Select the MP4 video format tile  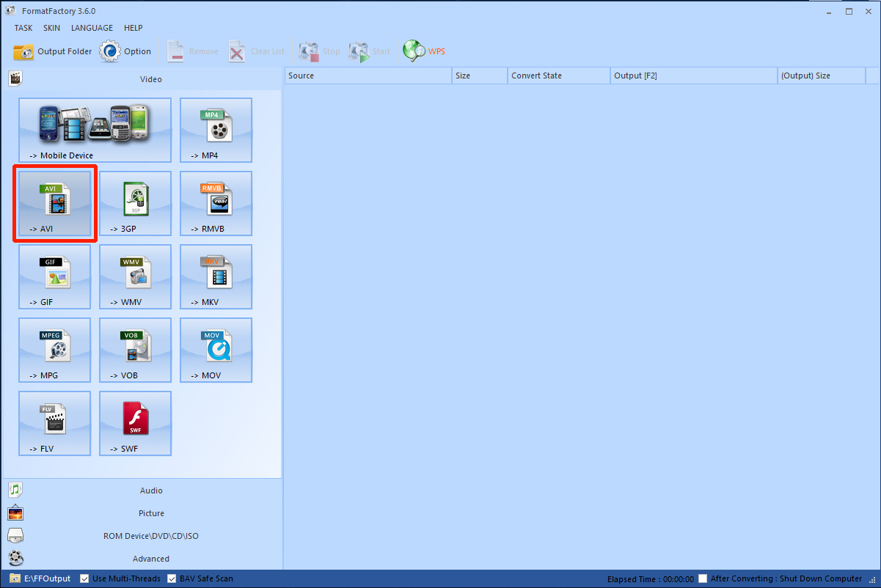(x=216, y=130)
